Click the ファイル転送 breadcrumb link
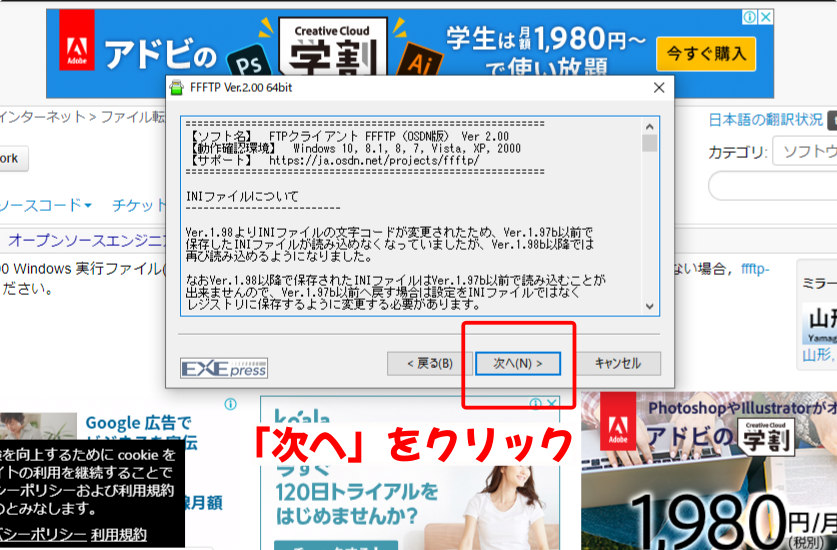 click(133, 117)
